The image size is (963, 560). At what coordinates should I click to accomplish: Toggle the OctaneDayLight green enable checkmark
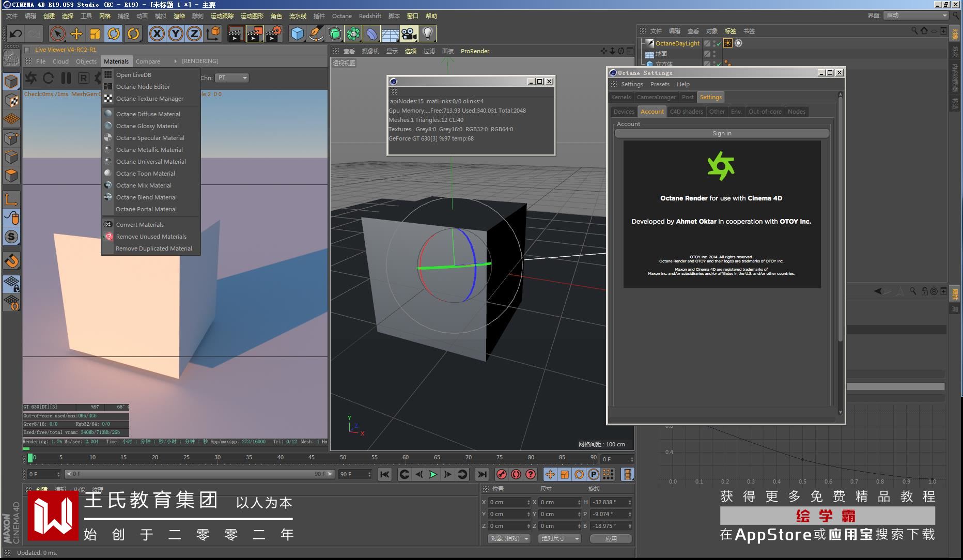coord(719,43)
